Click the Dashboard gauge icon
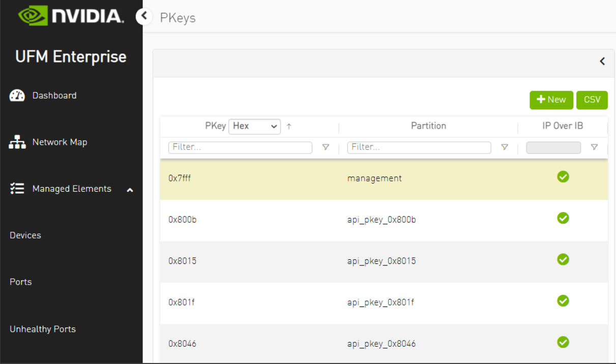Image resolution: width=616 pixels, height=364 pixels. pos(17,96)
